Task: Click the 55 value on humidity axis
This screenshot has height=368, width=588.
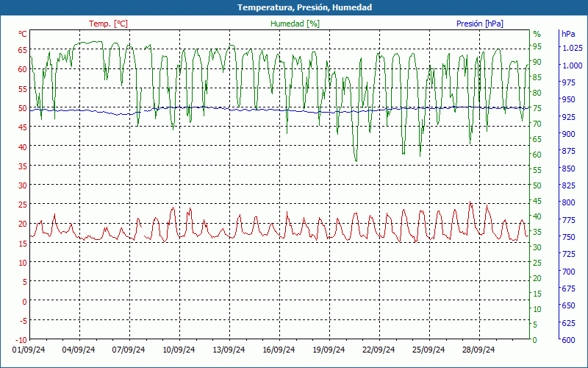Action: tap(537, 170)
